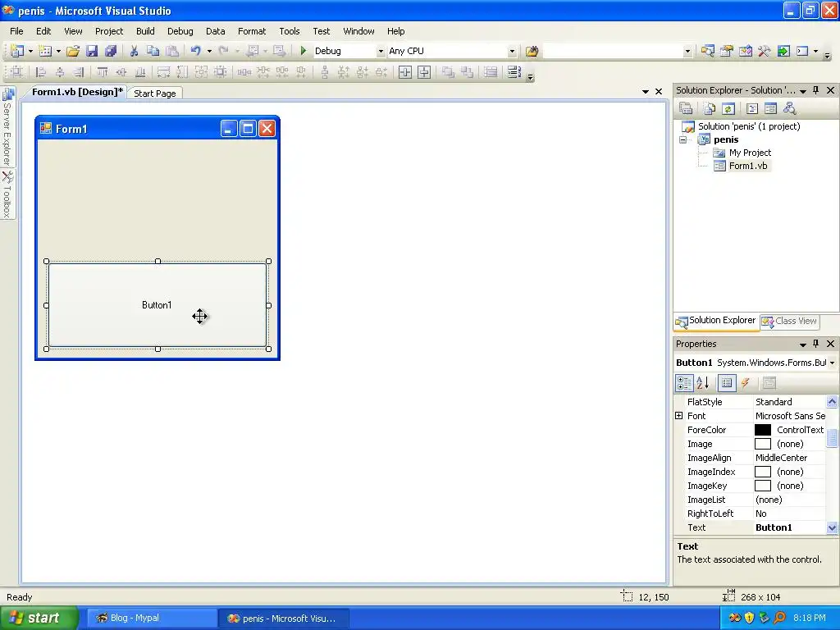Toggle auto-hide pin on Solution Explorer
The height and width of the screenshot is (630, 840).
click(x=816, y=90)
